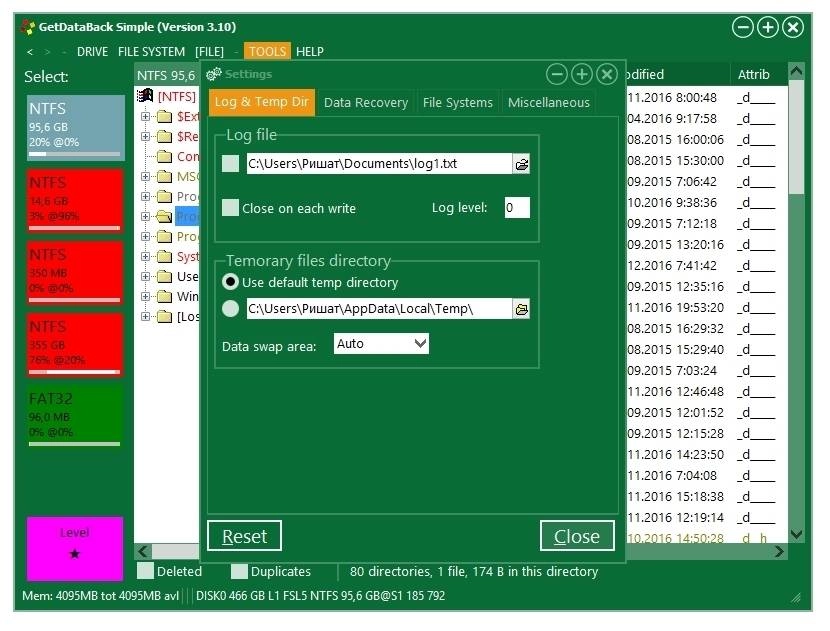Viewport: 830px width, 631px height.
Task: Go back with the < arrow
Action: 30,52
